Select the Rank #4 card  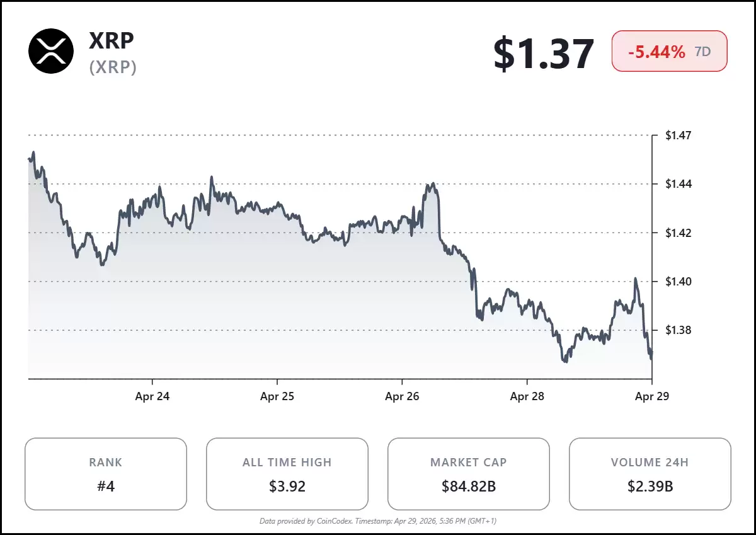tap(106, 474)
